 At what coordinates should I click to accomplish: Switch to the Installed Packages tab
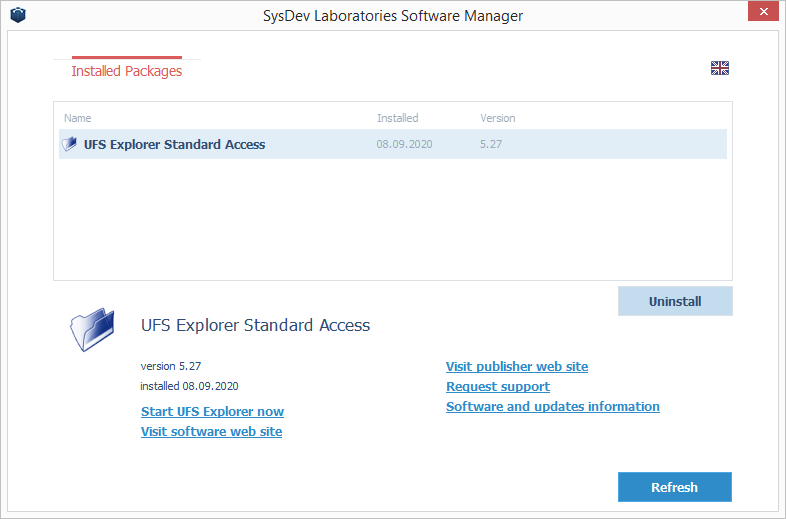[x=127, y=71]
